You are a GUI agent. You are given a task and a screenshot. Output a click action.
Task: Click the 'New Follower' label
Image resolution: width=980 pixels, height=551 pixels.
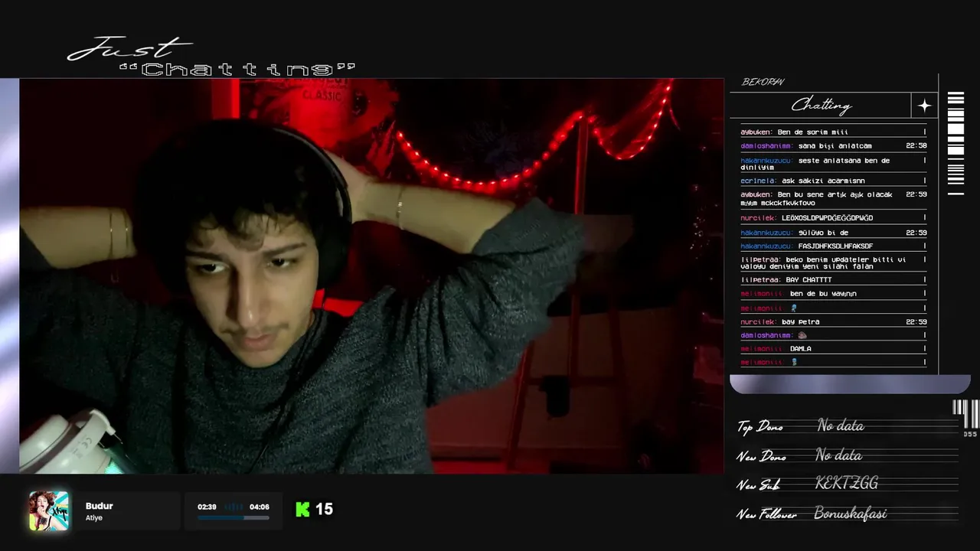point(766,515)
